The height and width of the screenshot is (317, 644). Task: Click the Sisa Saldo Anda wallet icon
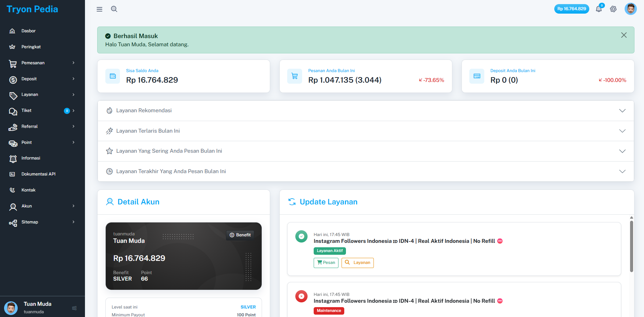click(113, 76)
